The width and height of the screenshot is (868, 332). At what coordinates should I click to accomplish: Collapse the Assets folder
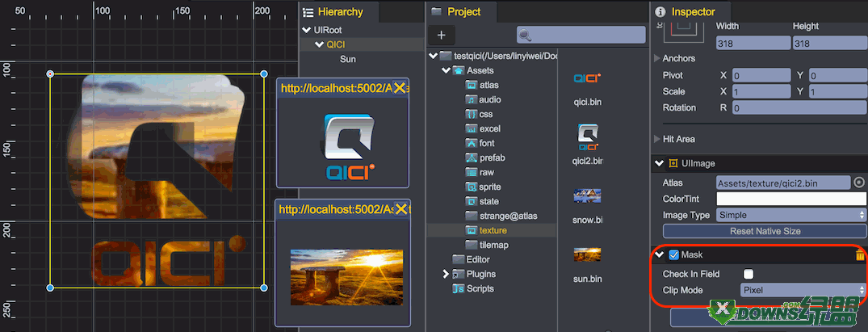pyautogui.click(x=446, y=70)
